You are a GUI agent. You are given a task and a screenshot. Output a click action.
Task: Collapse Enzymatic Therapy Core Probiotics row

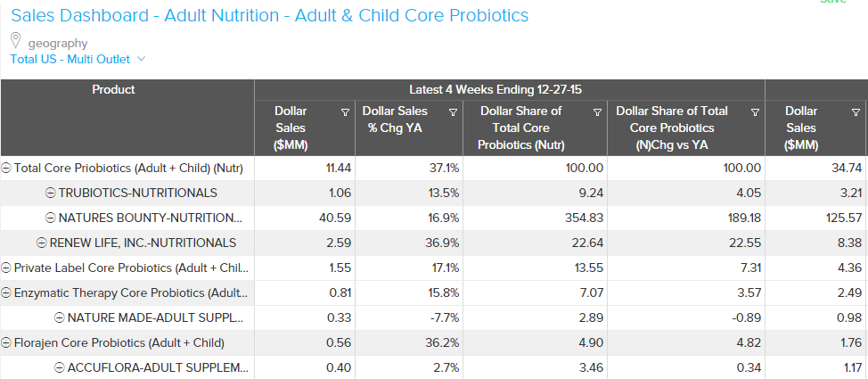click(x=7, y=292)
